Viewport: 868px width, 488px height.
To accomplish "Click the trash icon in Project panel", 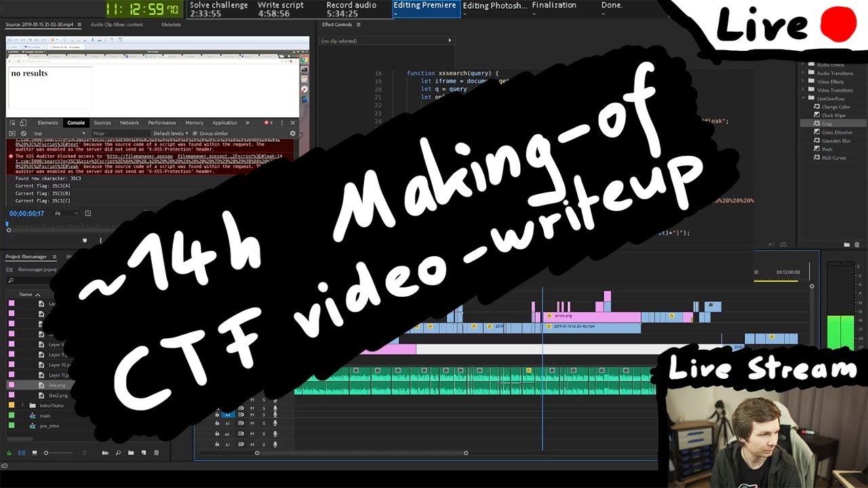I will click(157, 452).
